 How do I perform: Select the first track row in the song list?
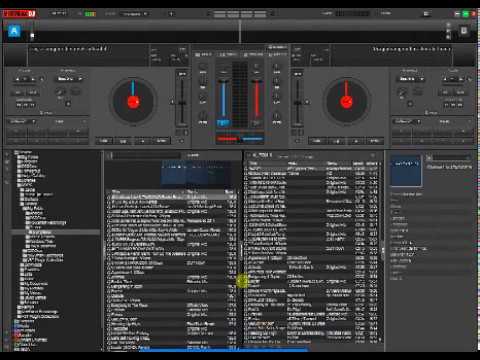coord(172,197)
